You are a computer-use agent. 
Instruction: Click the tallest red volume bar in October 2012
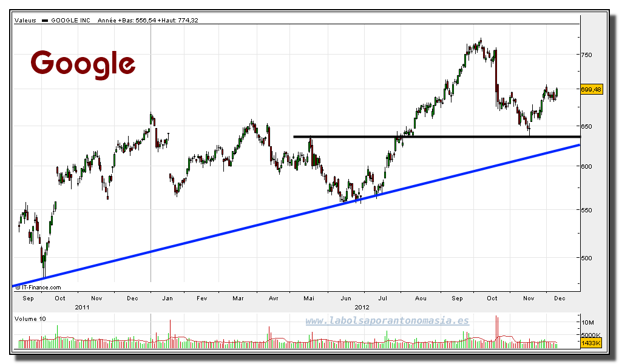coord(496,332)
